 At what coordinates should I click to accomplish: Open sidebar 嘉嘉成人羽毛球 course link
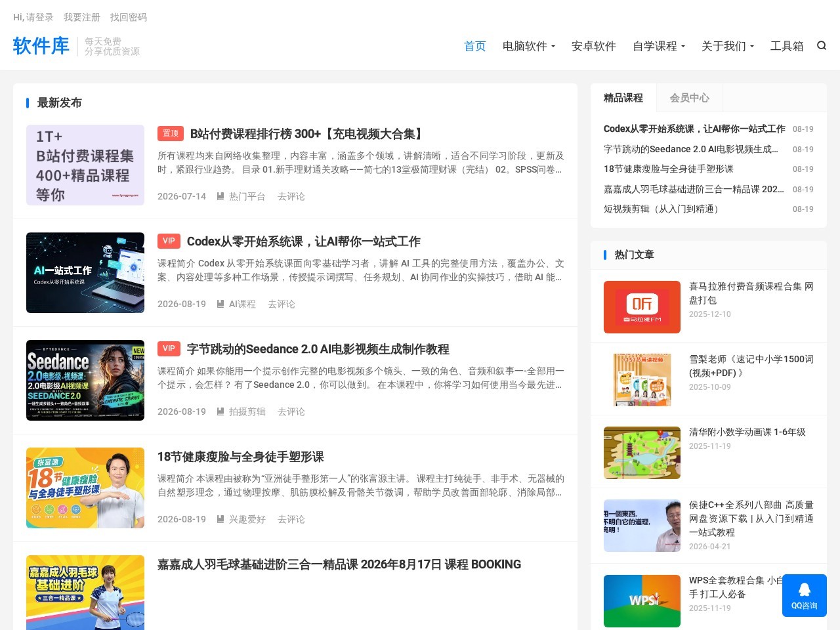[x=694, y=189]
